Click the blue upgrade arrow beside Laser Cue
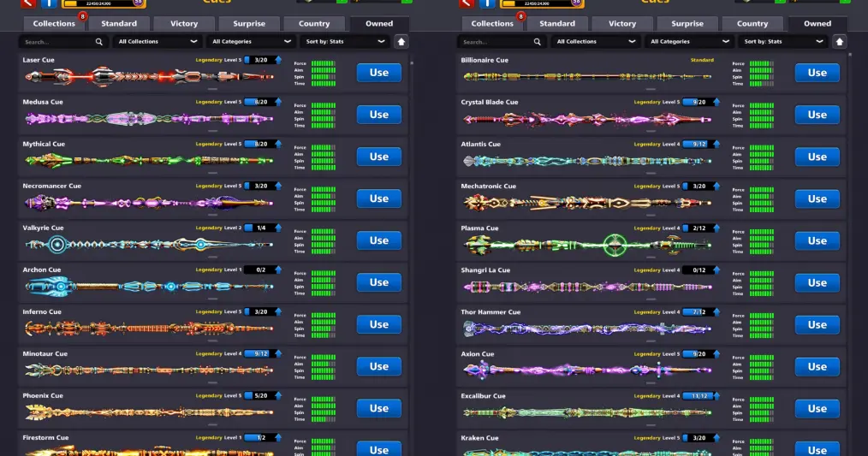Screen dimensions: 868x456 [x=278, y=60]
